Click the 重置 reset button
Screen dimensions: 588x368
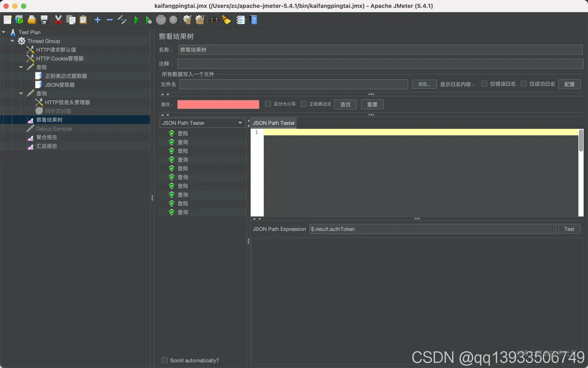point(372,104)
